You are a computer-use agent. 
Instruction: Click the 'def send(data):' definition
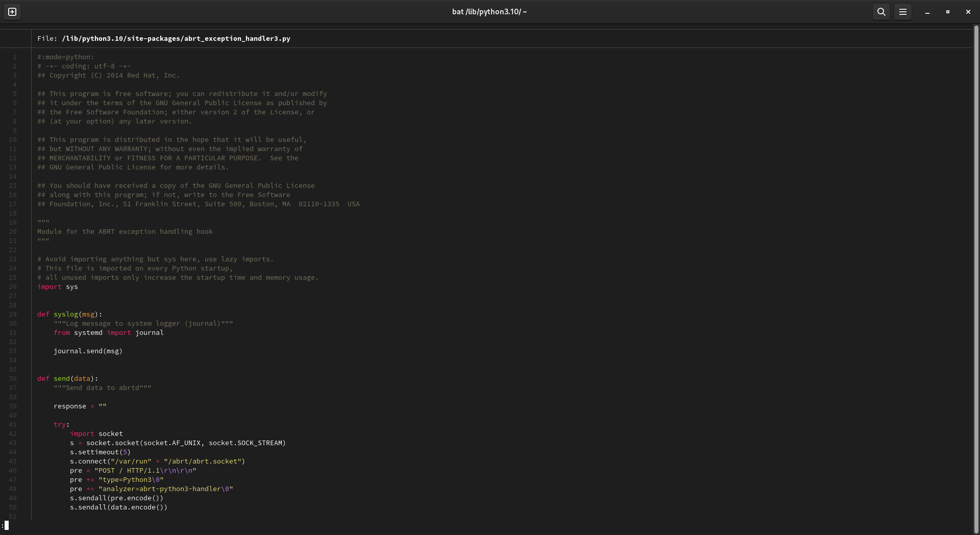(x=67, y=379)
